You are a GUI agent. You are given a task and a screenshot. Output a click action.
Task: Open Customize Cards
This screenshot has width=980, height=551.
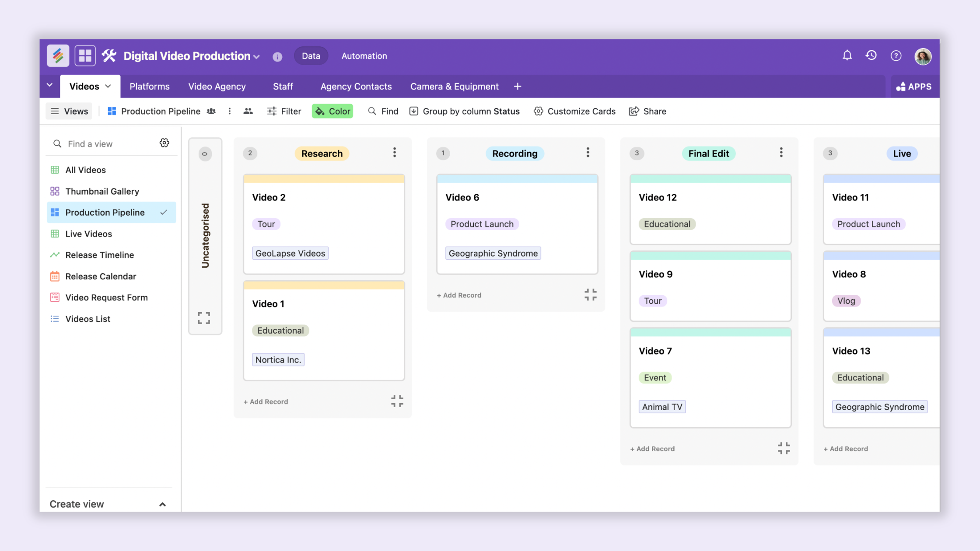pyautogui.click(x=574, y=112)
